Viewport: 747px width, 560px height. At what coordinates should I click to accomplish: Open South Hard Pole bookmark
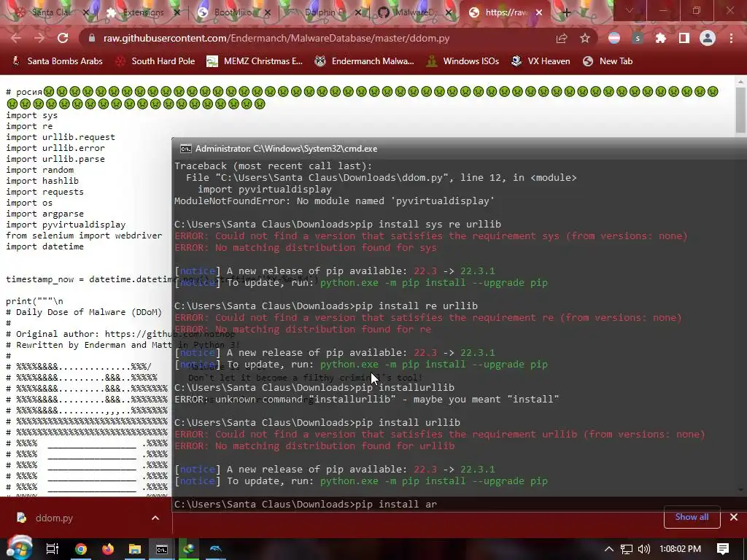155,61
